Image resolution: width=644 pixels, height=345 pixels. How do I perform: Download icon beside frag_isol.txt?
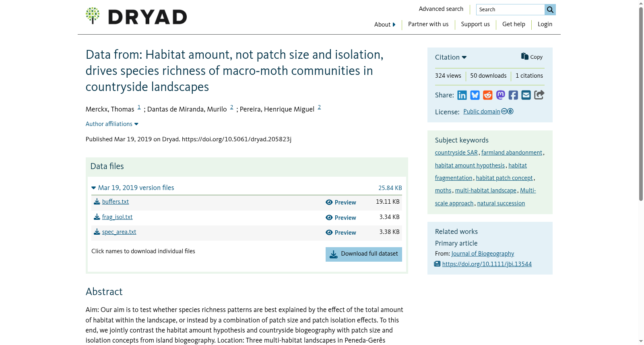click(97, 217)
